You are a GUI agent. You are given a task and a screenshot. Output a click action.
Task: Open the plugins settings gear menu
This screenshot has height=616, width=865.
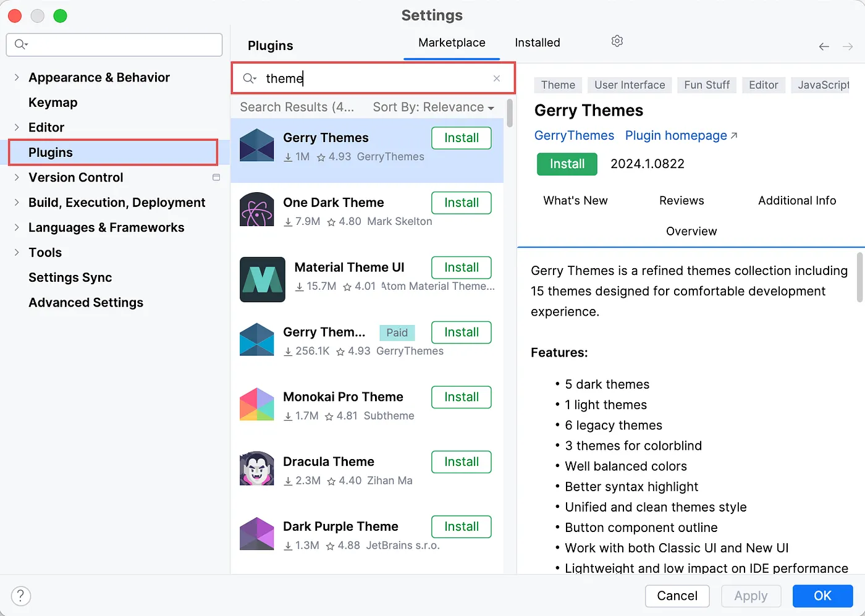(x=617, y=41)
